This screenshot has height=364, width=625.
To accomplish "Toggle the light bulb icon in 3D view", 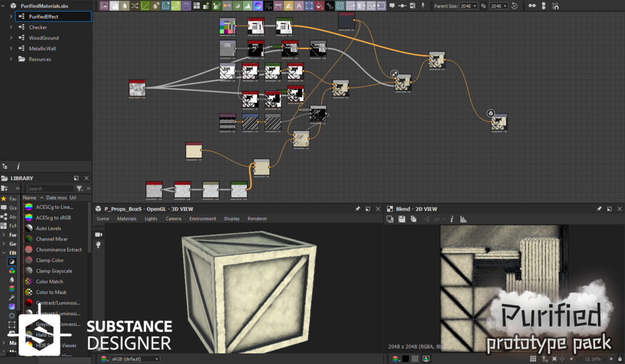I will 98,245.
